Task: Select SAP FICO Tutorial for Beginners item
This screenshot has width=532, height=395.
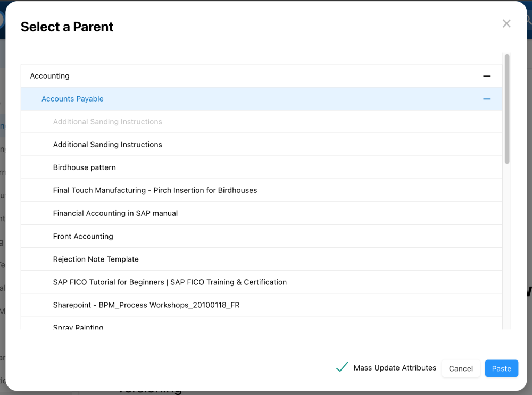Action: tap(170, 282)
